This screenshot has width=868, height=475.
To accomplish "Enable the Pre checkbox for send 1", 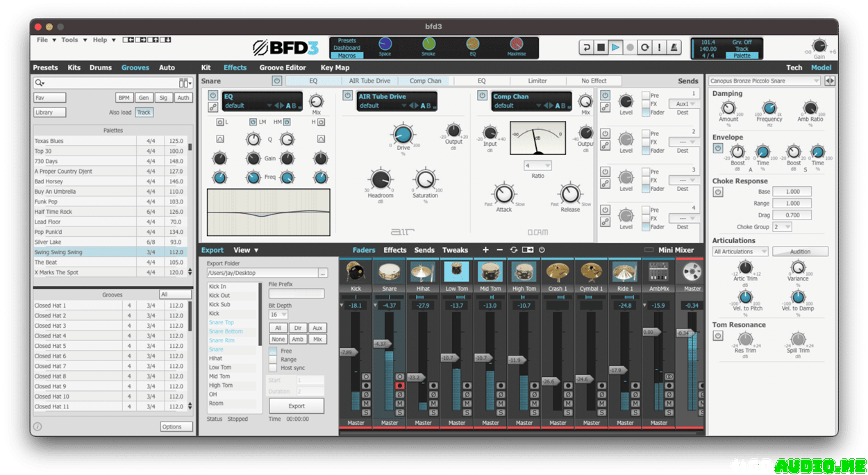I will (x=646, y=95).
